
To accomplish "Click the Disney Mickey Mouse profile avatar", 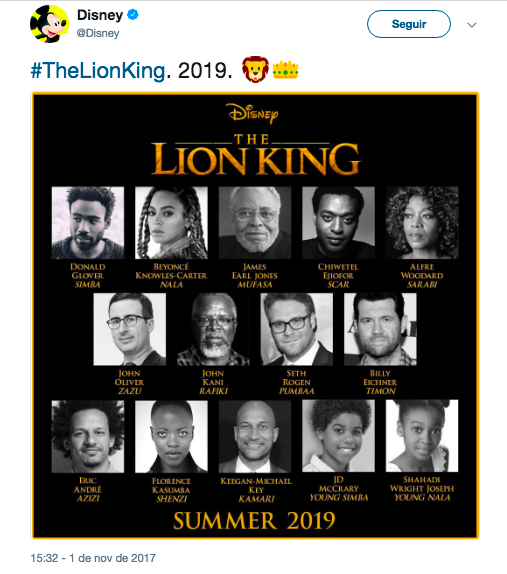I will (x=49, y=24).
